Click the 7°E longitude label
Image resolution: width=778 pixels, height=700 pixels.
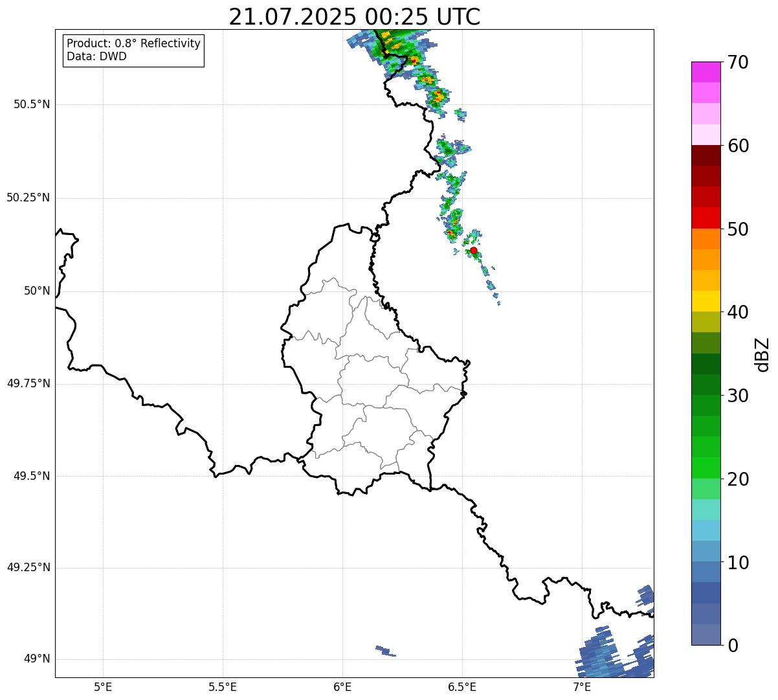point(582,686)
